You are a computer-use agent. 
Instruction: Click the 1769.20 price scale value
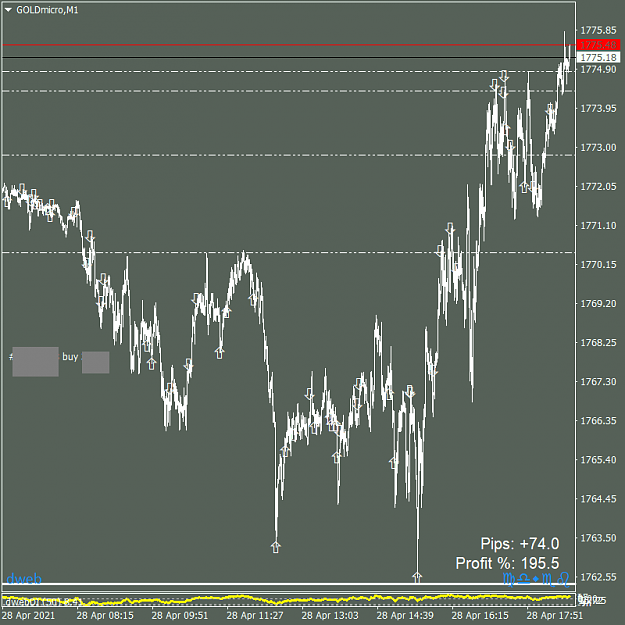tap(598, 304)
